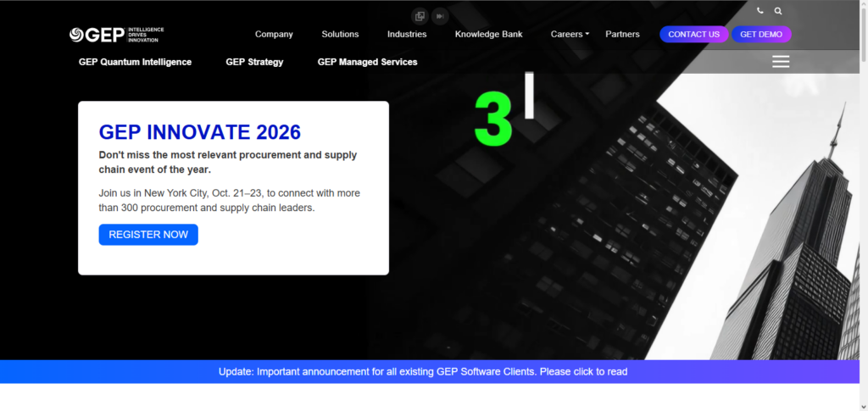Click the GEP INNOVATE 2026 heading
The width and height of the screenshot is (868, 411).
click(200, 132)
